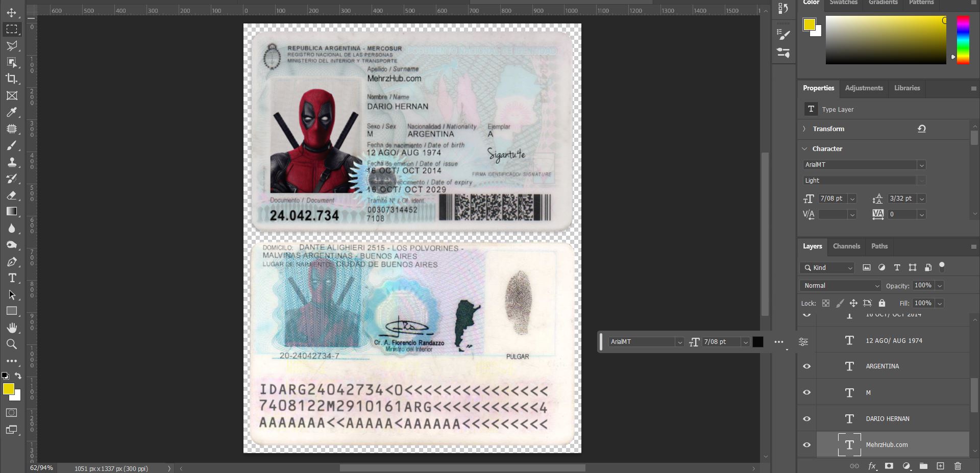Image resolution: width=980 pixels, height=473 pixels.
Task: Toggle the pixel layer filter
Action: pos(866,267)
